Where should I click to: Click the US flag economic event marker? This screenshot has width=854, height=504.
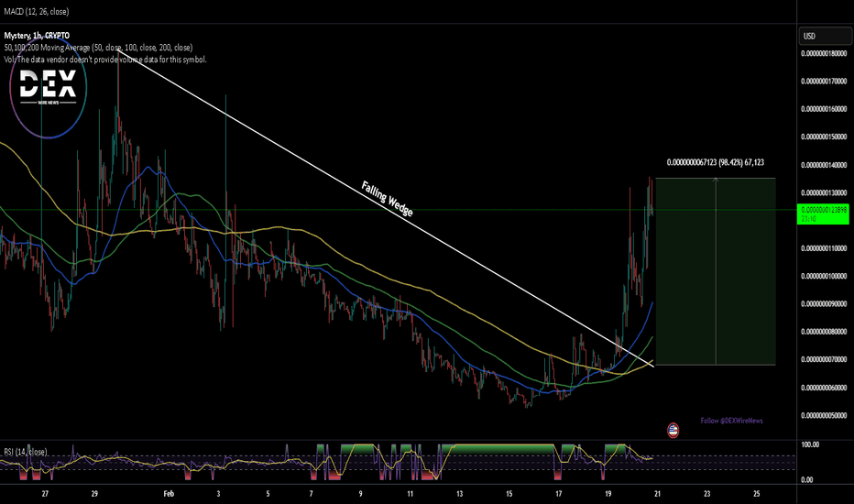pos(673,431)
